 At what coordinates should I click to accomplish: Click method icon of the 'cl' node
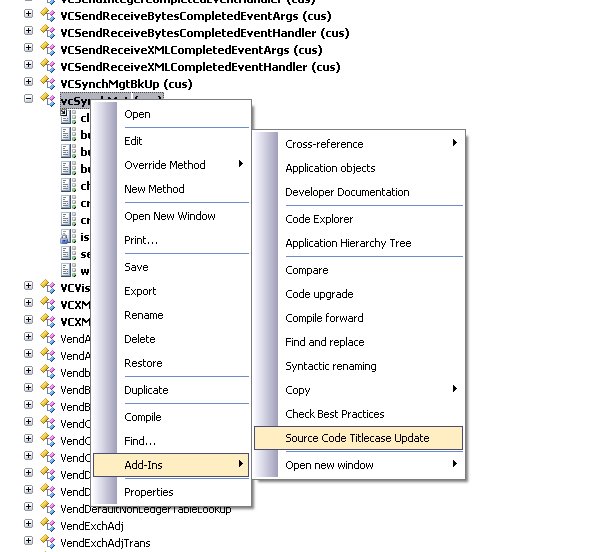(x=68, y=117)
